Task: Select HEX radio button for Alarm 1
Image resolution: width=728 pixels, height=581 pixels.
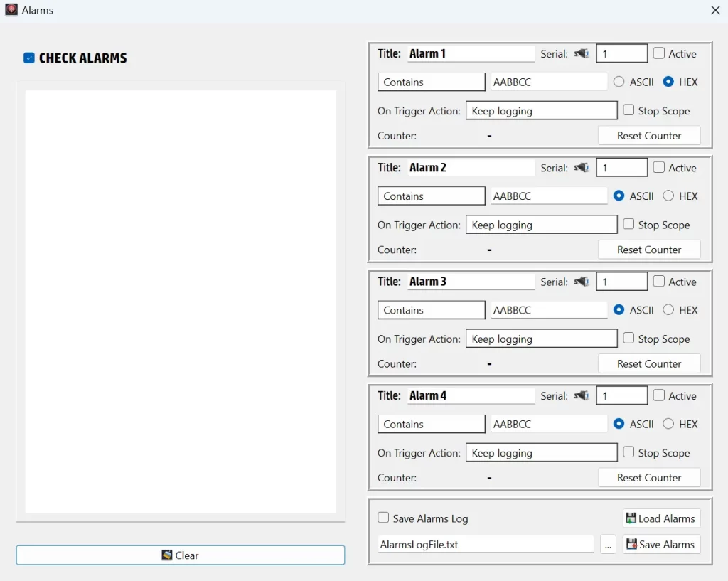Action: 668,82
